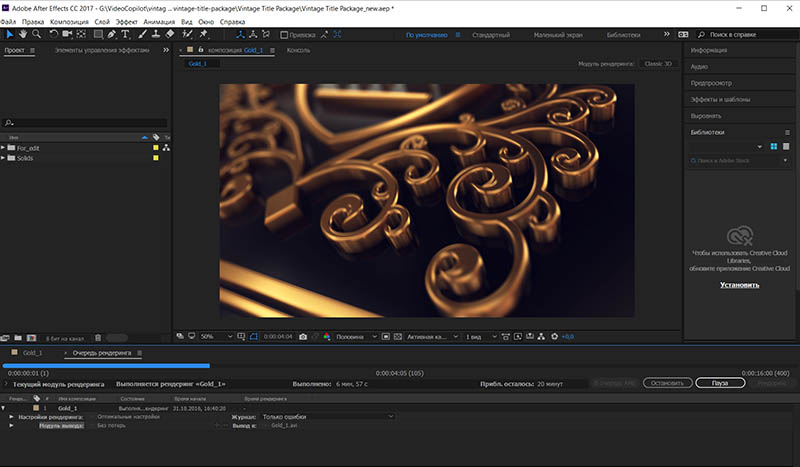Select the Rectangle shape tool
The image size is (800, 467).
coord(98,34)
